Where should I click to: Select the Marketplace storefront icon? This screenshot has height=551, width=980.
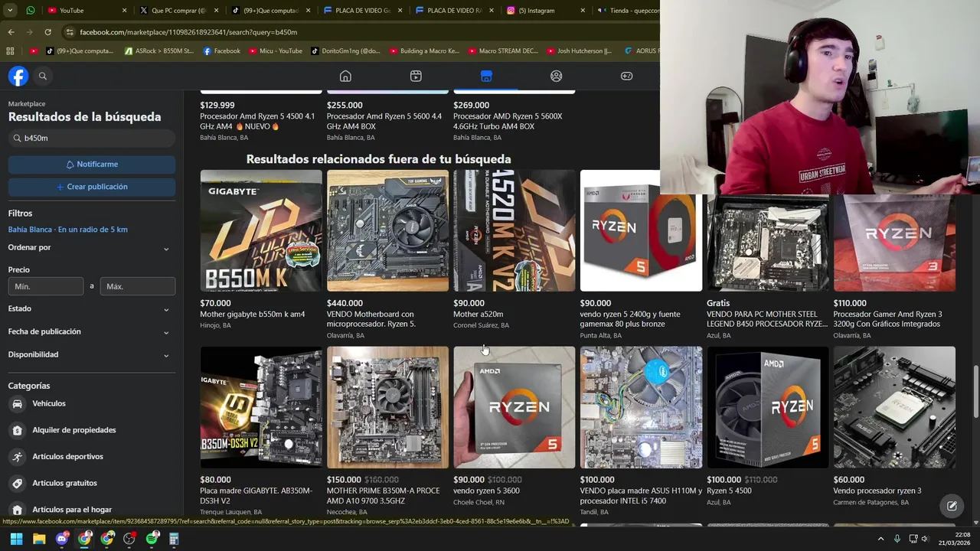486,76
